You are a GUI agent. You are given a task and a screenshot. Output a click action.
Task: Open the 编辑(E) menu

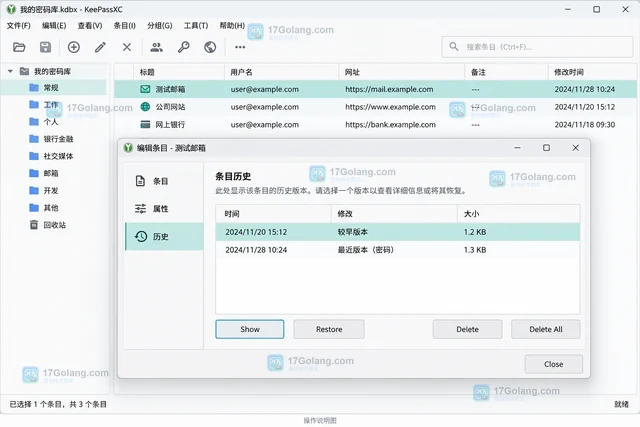pos(54,26)
